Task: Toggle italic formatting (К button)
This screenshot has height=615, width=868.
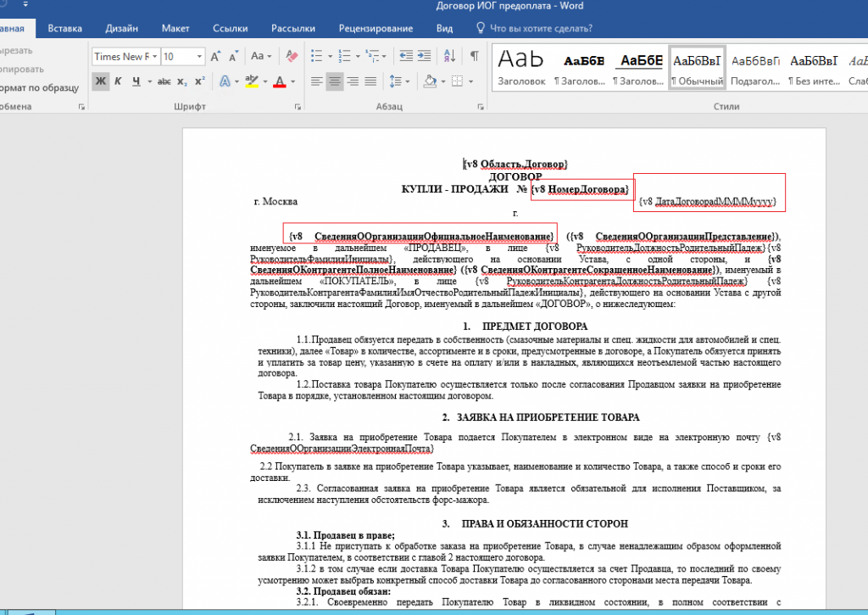Action: pyautogui.click(x=120, y=81)
